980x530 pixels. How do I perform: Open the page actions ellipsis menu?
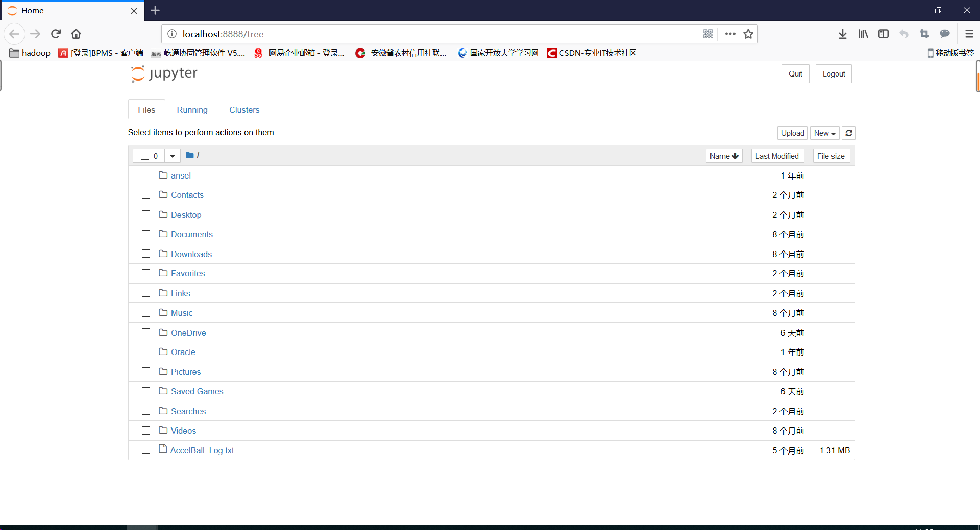(x=730, y=34)
